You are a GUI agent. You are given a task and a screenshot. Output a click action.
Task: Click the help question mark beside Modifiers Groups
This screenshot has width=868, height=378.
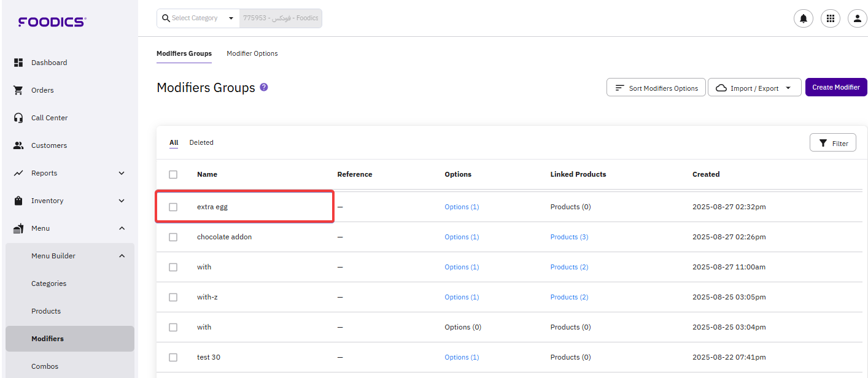(264, 87)
